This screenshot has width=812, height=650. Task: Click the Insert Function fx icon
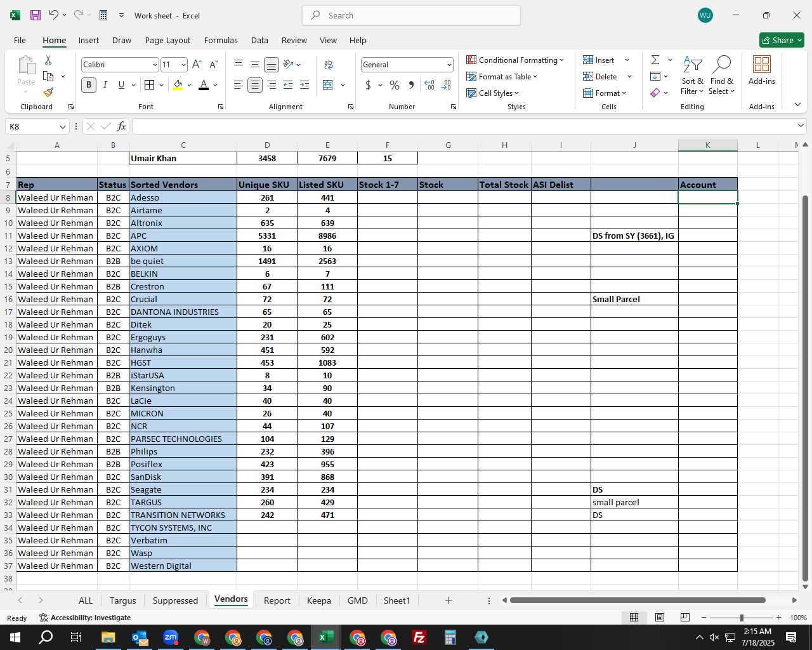[122, 126]
